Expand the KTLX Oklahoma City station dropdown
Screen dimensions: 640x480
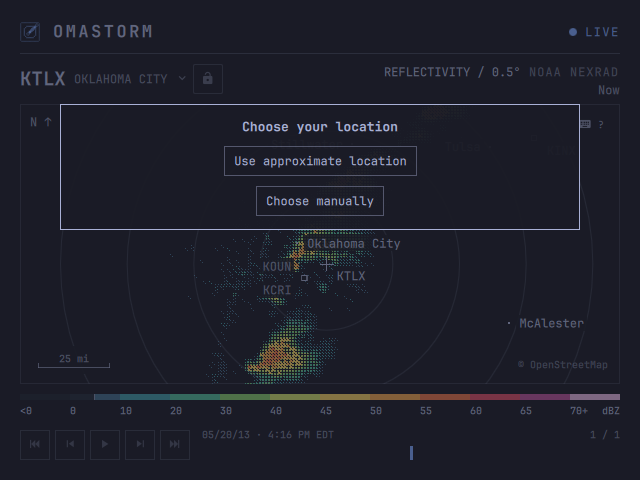click(103, 79)
